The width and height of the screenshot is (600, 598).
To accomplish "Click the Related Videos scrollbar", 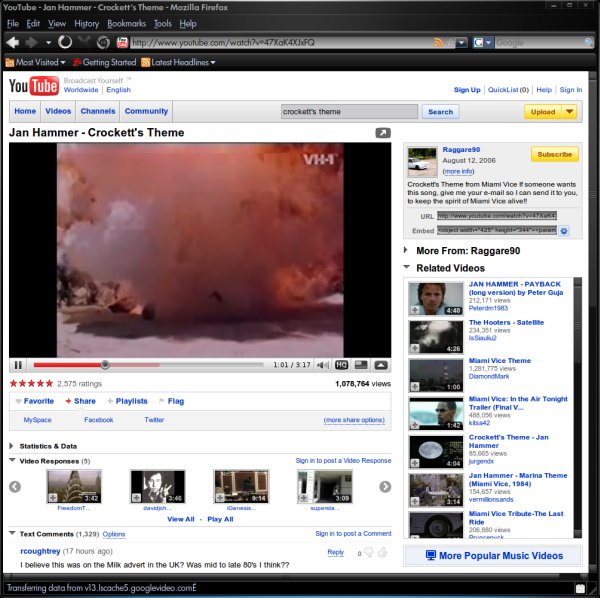I will point(577,408).
